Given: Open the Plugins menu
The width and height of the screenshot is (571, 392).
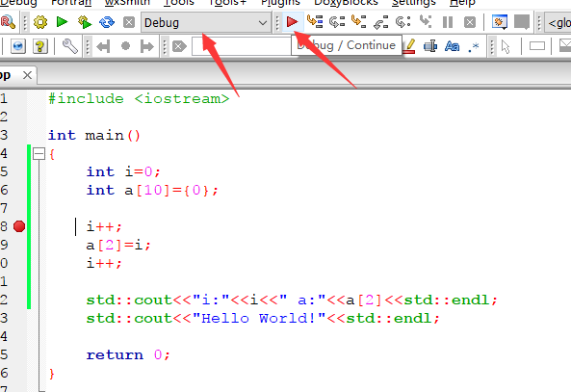Looking at the screenshot, I should 280,3.
